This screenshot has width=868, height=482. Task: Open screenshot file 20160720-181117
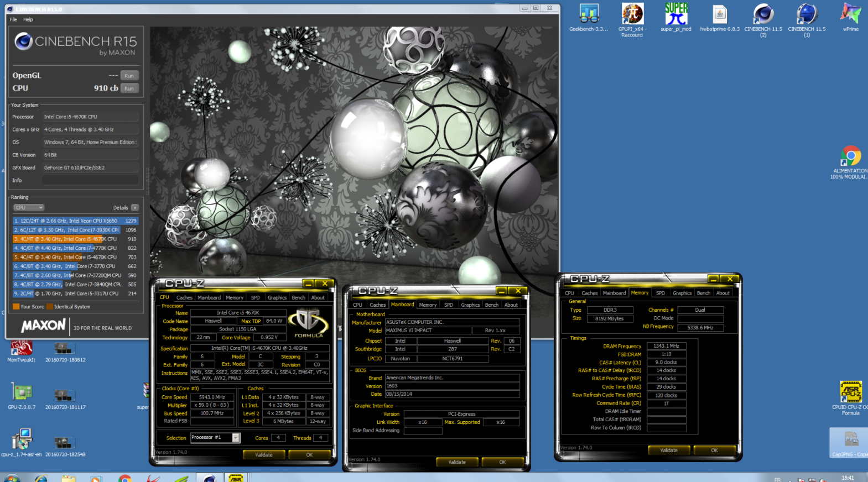[65, 399]
